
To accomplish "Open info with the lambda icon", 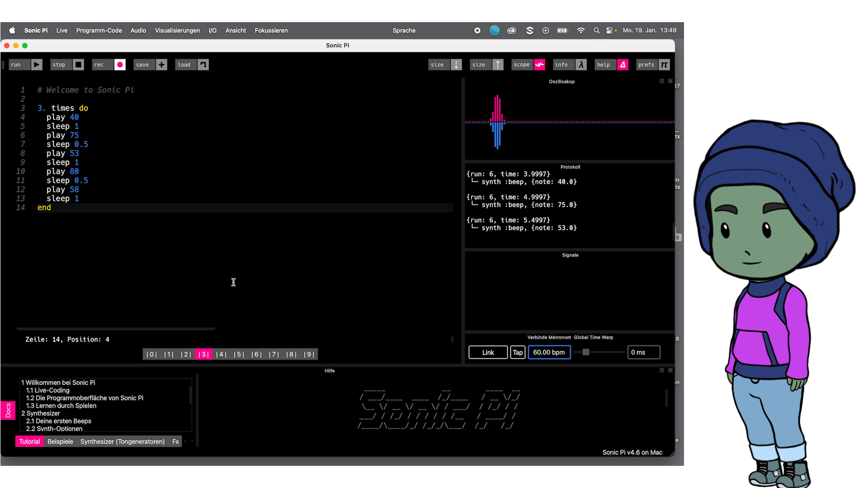I will tap(581, 65).
